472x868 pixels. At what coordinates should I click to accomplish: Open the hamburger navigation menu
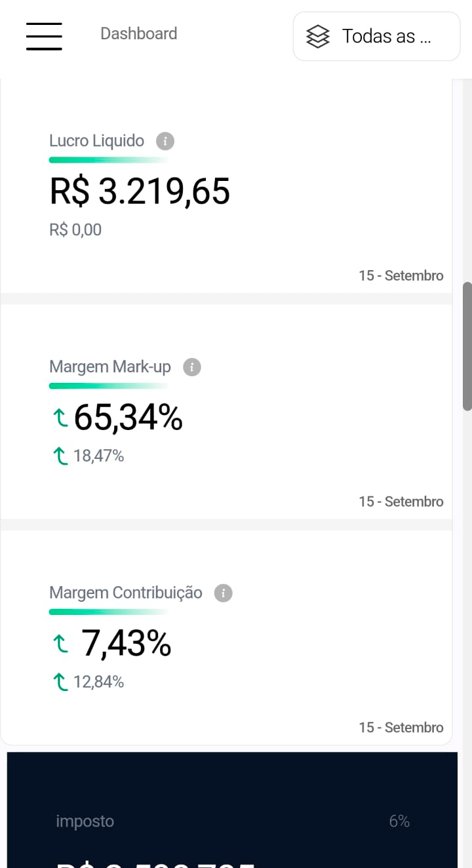click(44, 36)
